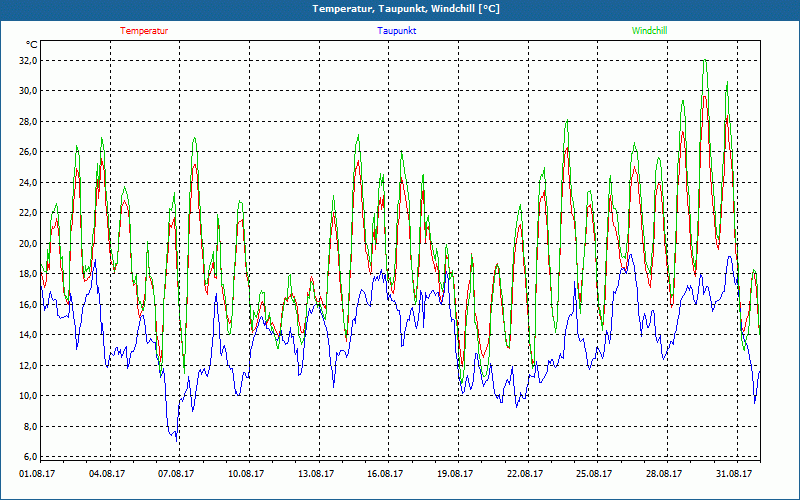Click the 19.08.17 date label
The height and width of the screenshot is (500, 800).
pyautogui.click(x=455, y=474)
